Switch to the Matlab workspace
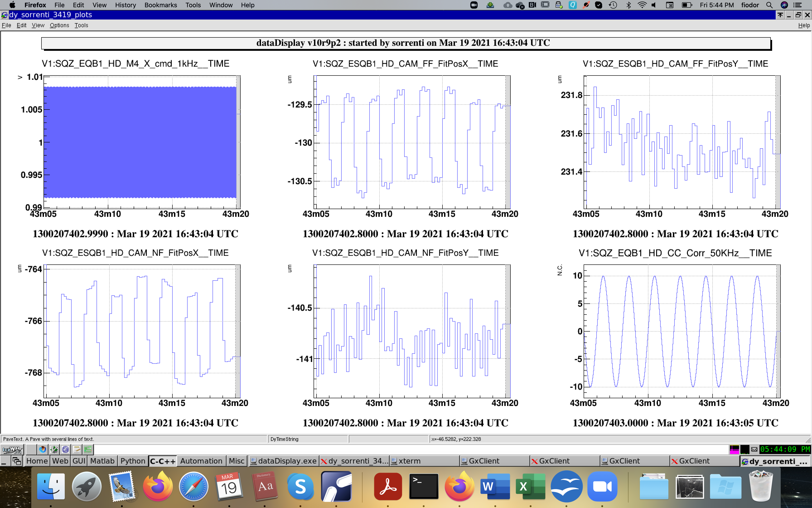Screen dimensions: 812x508 tap(102, 461)
